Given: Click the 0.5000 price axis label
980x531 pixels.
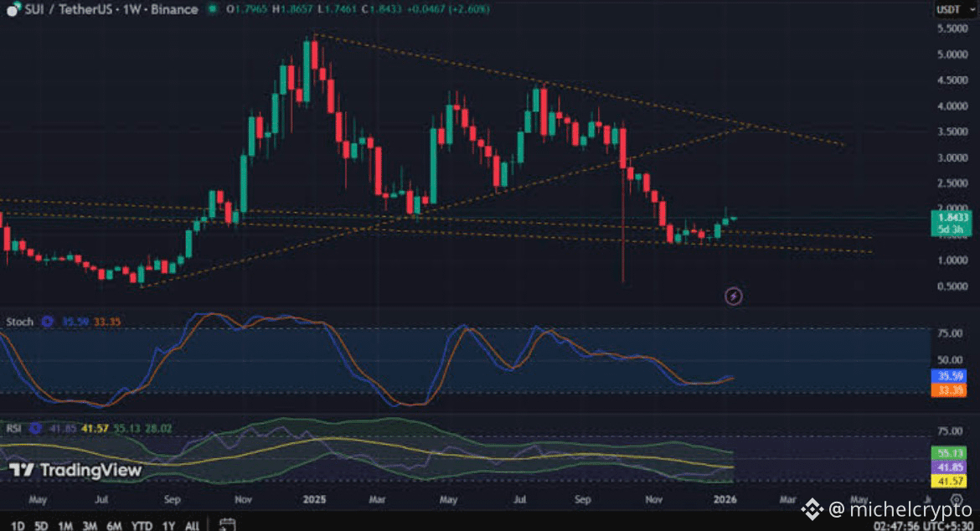Looking at the screenshot, I should pos(952,286).
